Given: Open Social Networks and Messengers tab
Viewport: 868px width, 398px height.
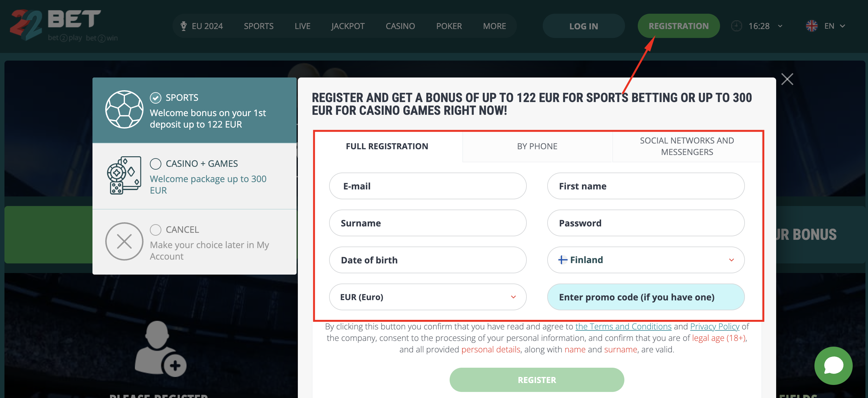Looking at the screenshot, I should (687, 146).
